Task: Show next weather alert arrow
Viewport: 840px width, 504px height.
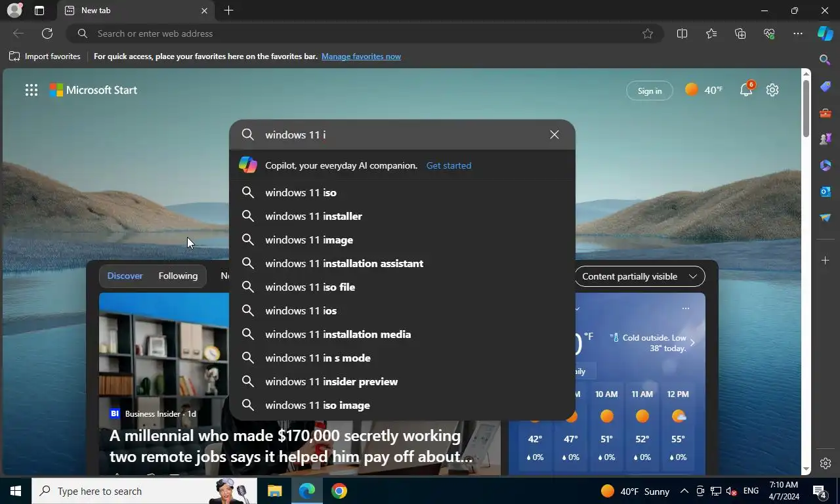Action: pos(692,343)
